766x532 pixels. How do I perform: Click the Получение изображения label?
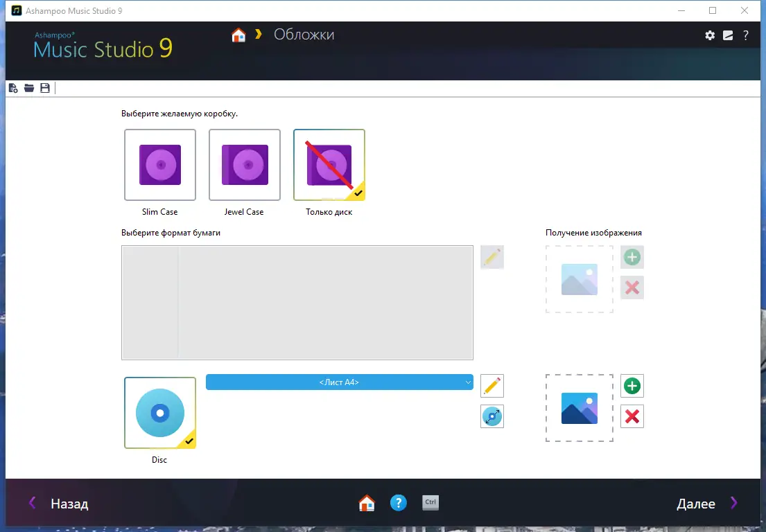(x=593, y=233)
